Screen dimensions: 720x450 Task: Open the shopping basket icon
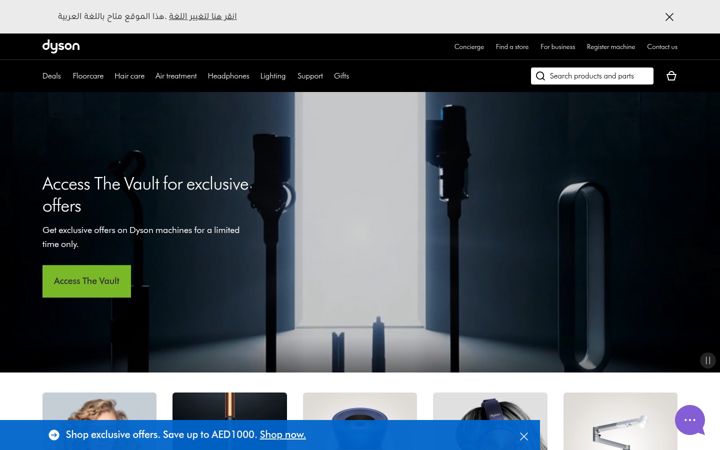671,76
